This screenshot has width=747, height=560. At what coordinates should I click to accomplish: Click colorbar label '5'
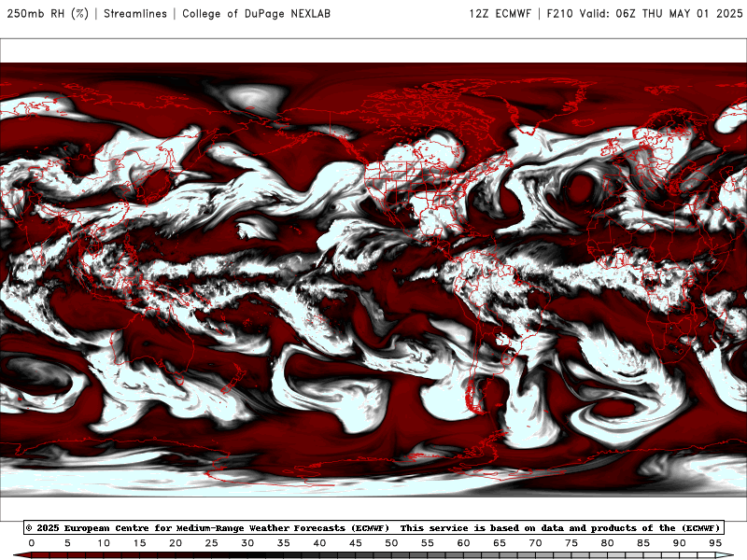pos(67,543)
